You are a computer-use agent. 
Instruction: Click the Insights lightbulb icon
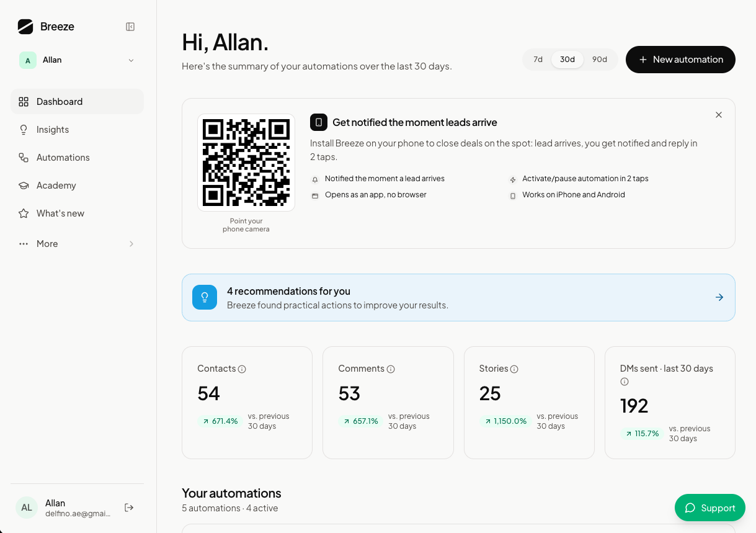point(24,130)
